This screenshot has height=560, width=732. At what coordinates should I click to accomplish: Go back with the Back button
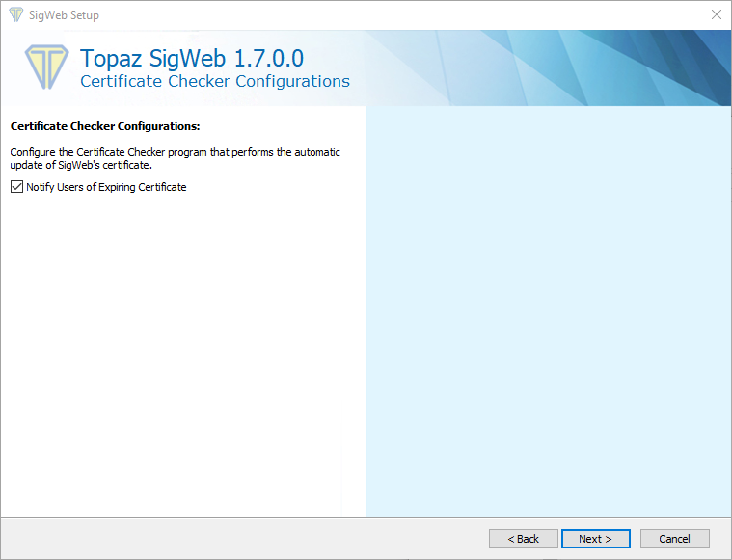pos(523,539)
